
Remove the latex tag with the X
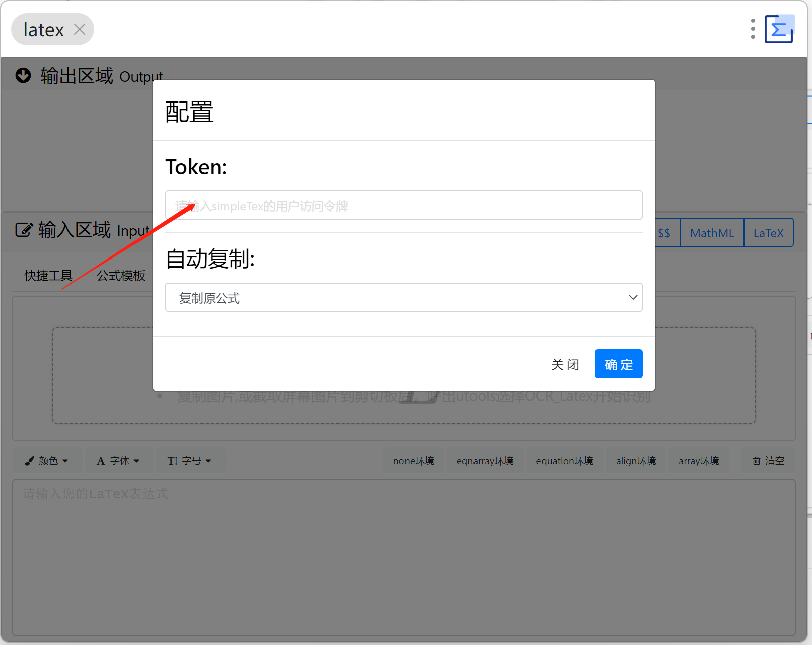coord(80,29)
